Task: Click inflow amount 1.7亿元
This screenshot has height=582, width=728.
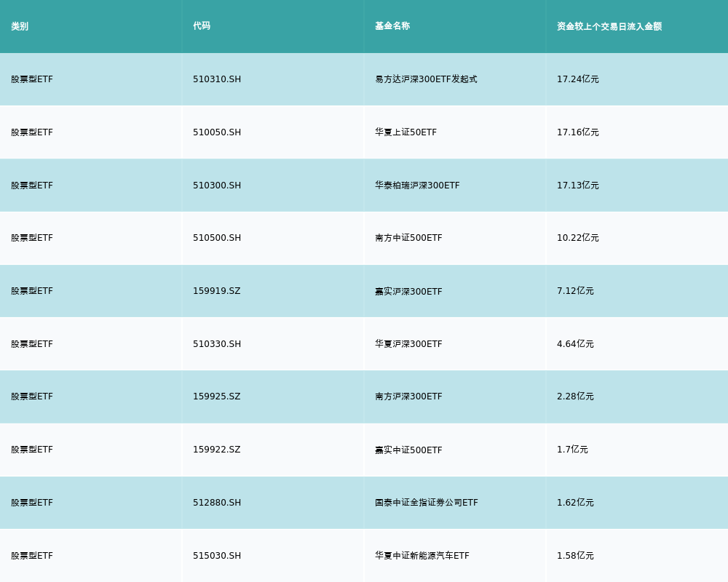Action: pyautogui.click(x=572, y=450)
